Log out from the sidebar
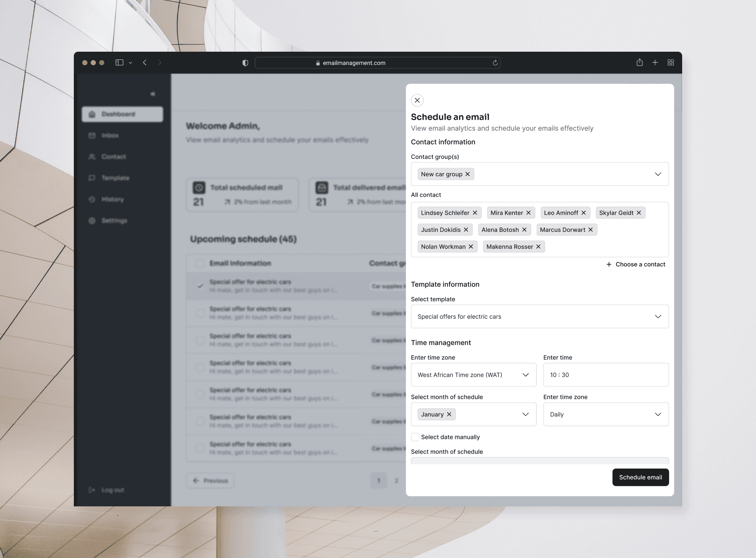This screenshot has width=756, height=558. [107, 490]
